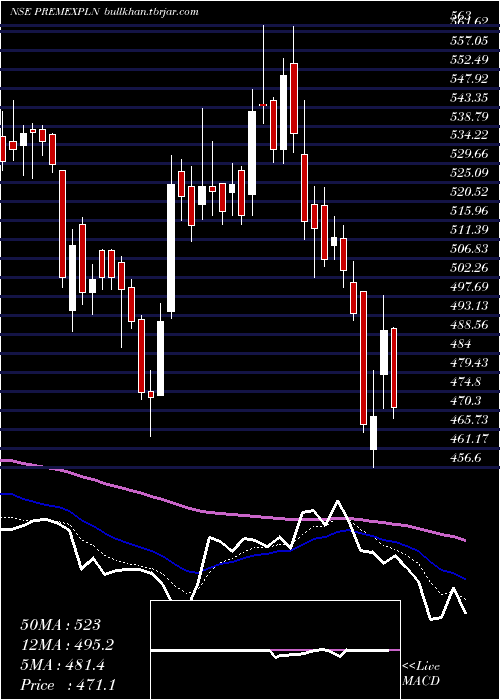This screenshot has height=700, width=500.
Task: Click the 497.69 price axis label
Action: (468, 287)
